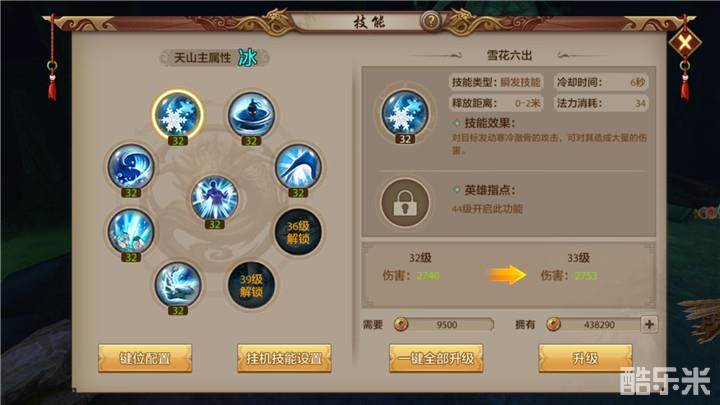The width and height of the screenshot is (720, 405).
Task: Select the blue wave skill icon
Action: [131, 167]
